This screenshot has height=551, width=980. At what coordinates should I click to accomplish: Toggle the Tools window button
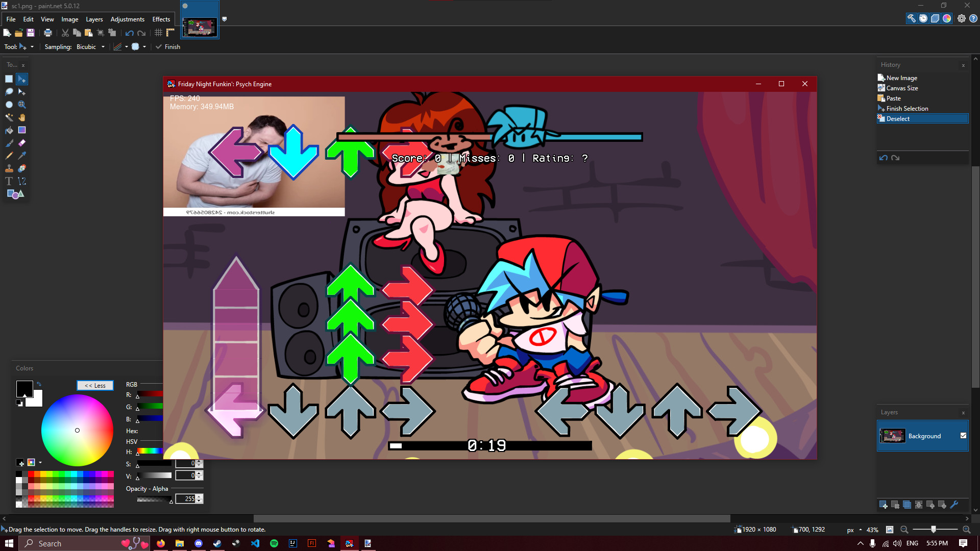(x=911, y=18)
